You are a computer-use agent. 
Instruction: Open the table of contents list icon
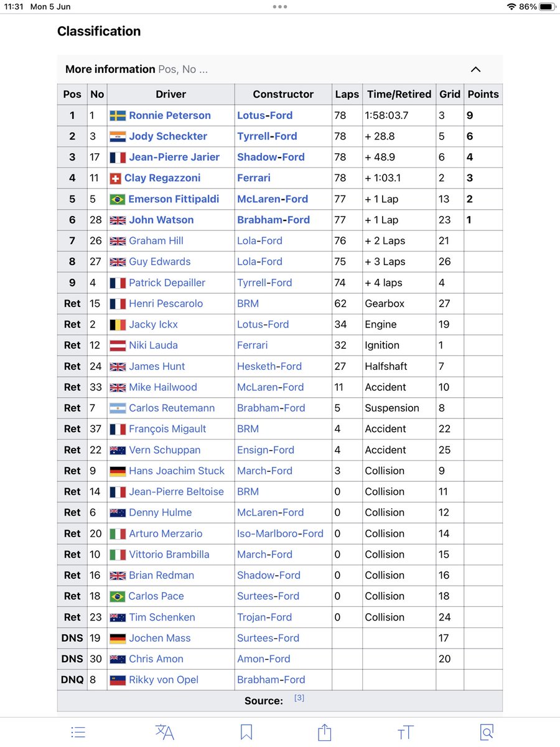coord(78,733)
